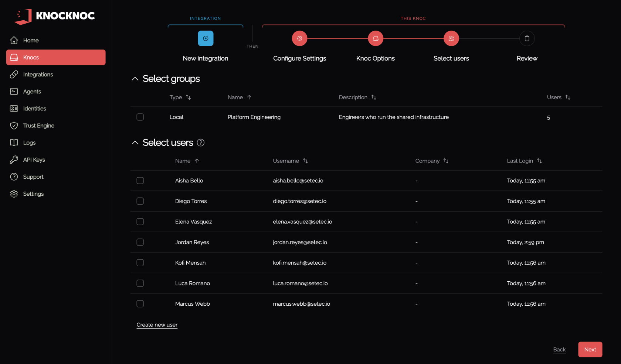Go to Identities in the sidebar
The width and height of the screenshot is (621, 364).
pyautogui.click(x=56, y=109)
